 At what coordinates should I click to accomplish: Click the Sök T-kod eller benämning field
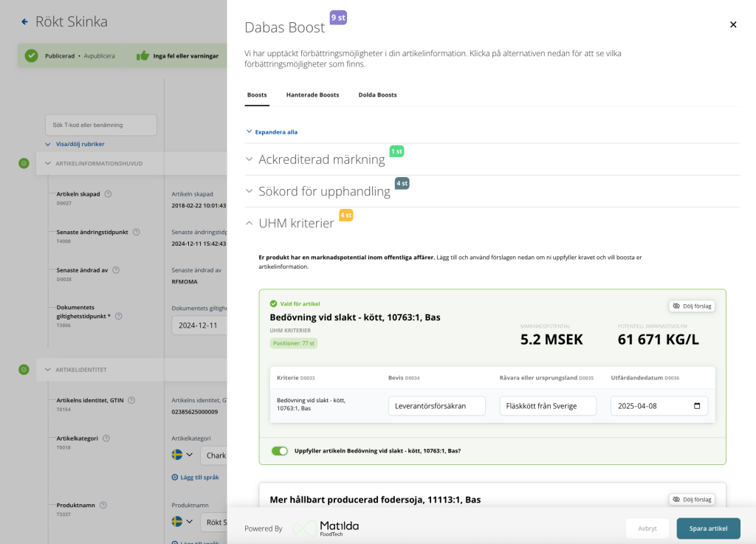[100, 125]
